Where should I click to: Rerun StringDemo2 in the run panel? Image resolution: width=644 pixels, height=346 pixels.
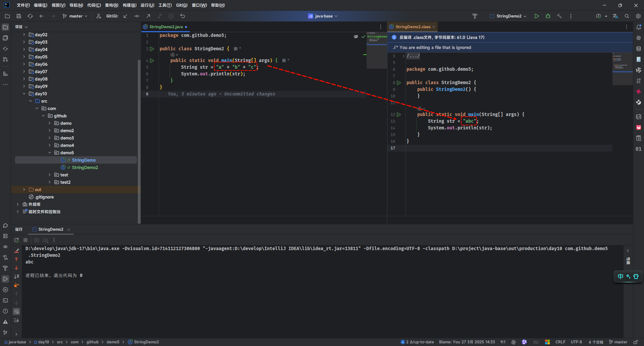coord(16,240)
